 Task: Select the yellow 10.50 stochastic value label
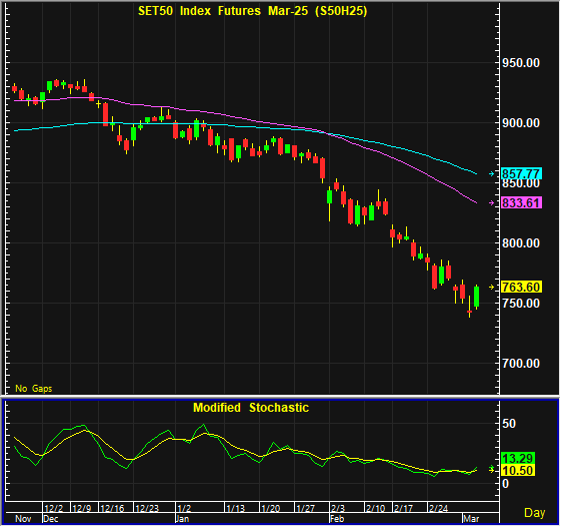pos(518,470)
